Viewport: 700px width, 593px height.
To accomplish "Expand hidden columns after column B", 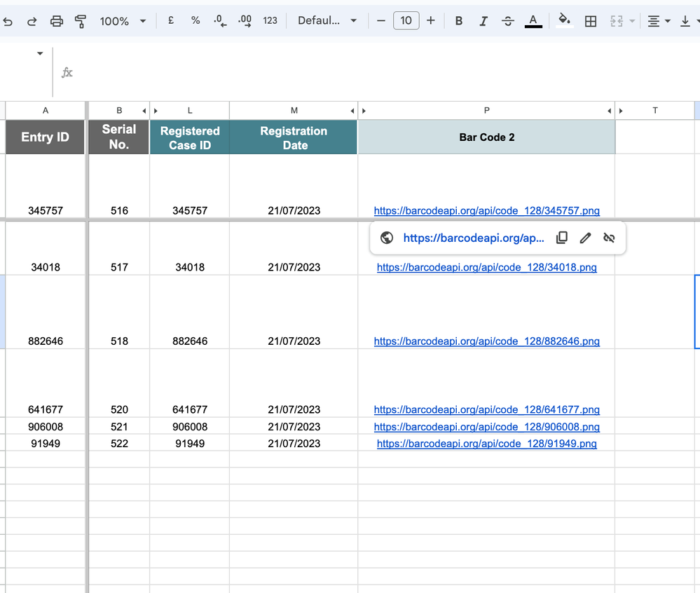I will point(144,111).
